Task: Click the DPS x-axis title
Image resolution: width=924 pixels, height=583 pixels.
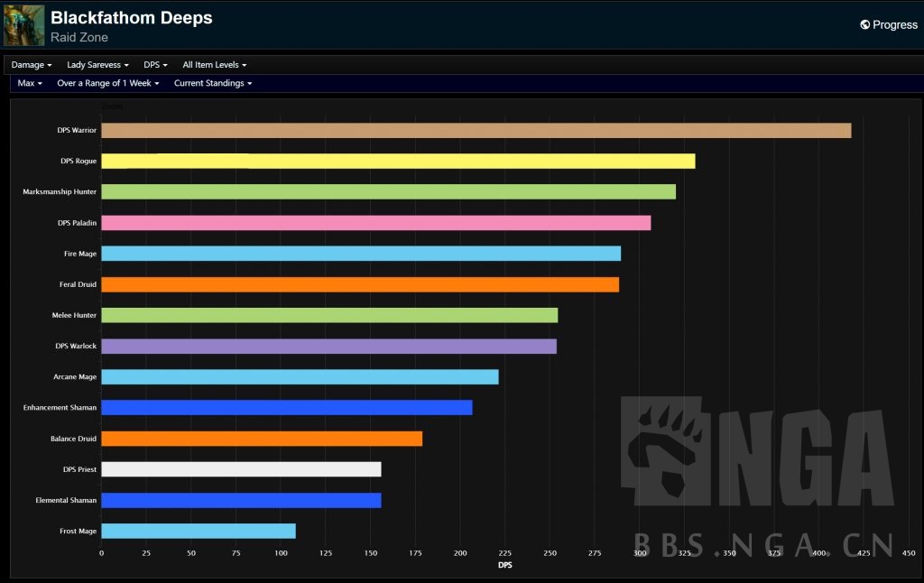Action: (x=505, y=565)
